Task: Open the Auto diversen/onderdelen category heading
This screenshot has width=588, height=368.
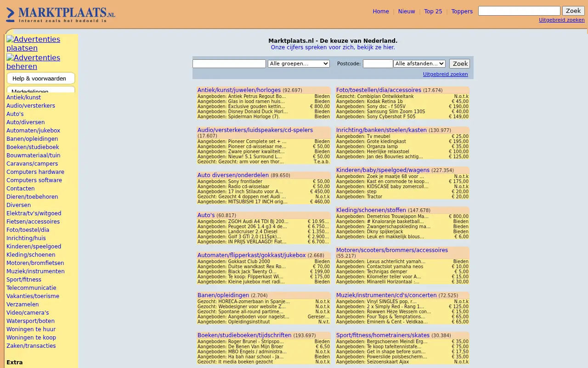Action: point(233,175)
